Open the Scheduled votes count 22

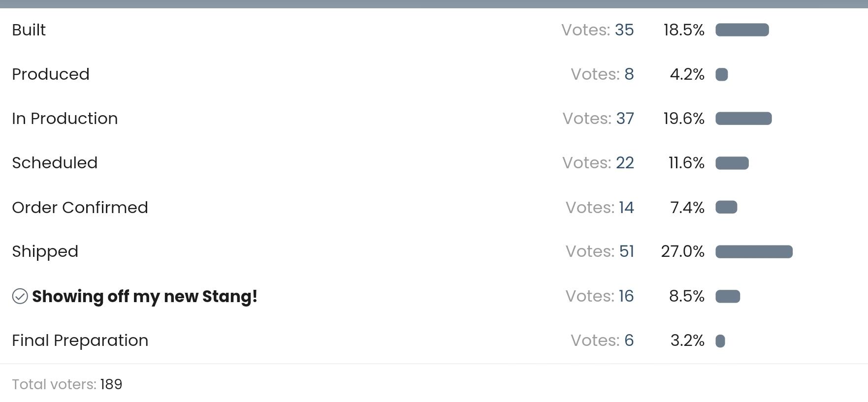[625, 163]
